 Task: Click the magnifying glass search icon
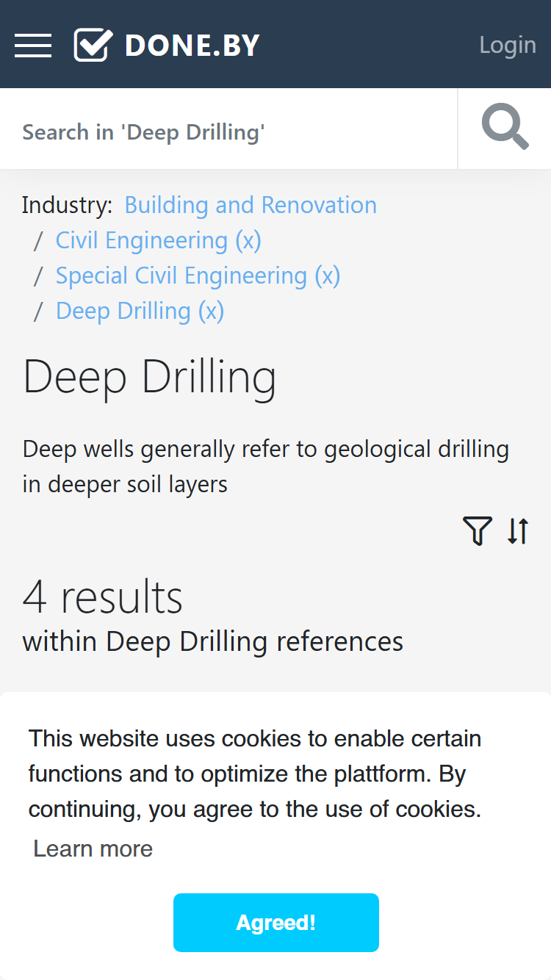click(505, 129)
